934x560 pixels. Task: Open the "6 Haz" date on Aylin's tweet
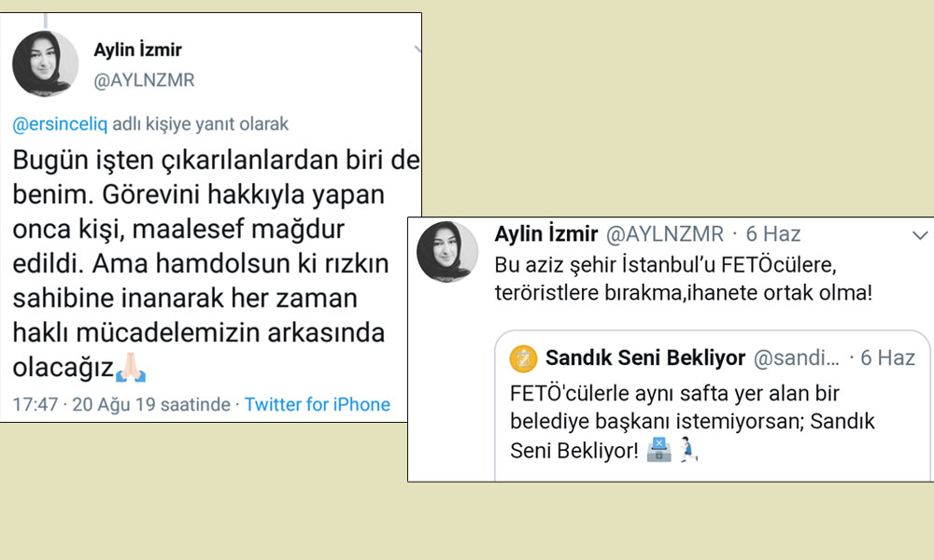click(x=772, y=233)
